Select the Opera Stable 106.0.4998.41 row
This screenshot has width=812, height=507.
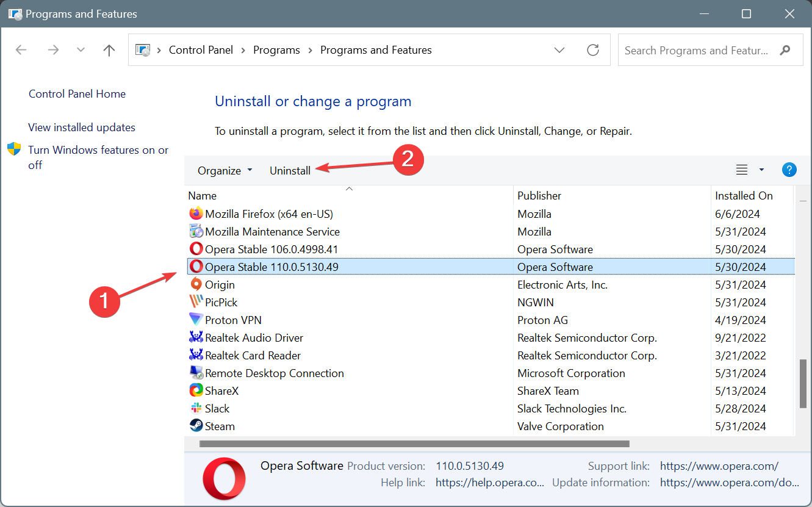click(x=490, y=249)
